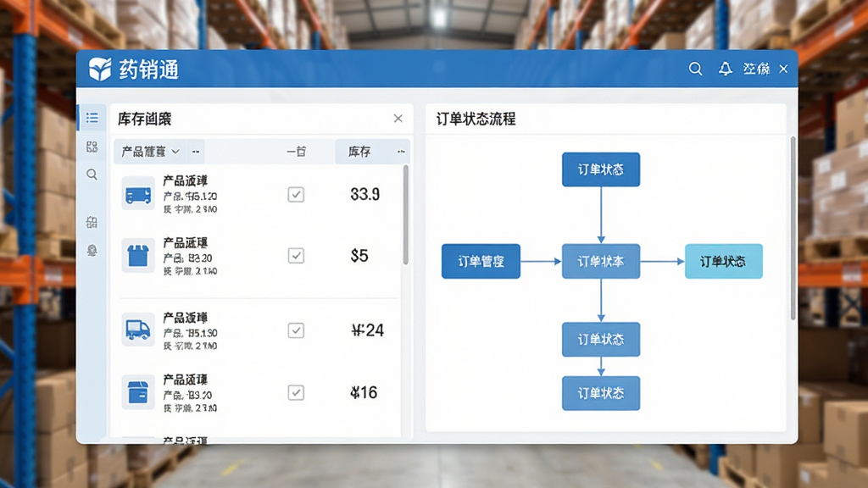Open notifications bell in header

click(726, 69)
